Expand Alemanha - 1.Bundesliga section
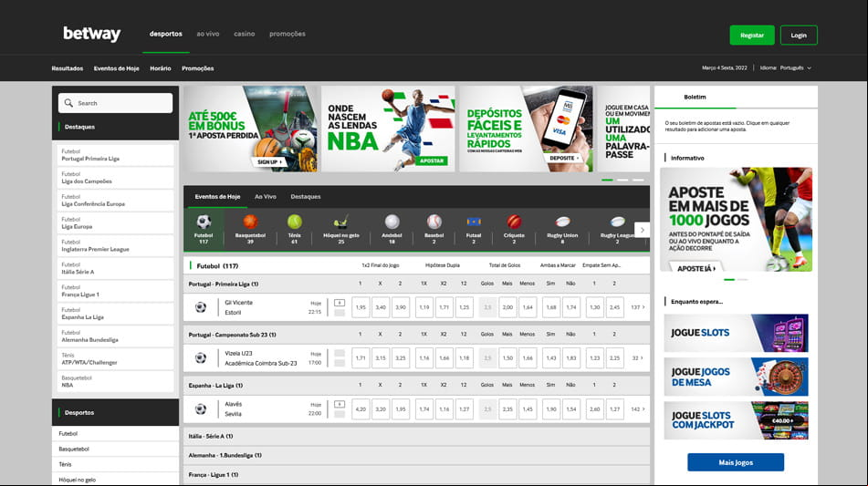The width and height of the screenshot is (868, 486). click(x=416, y=455)
